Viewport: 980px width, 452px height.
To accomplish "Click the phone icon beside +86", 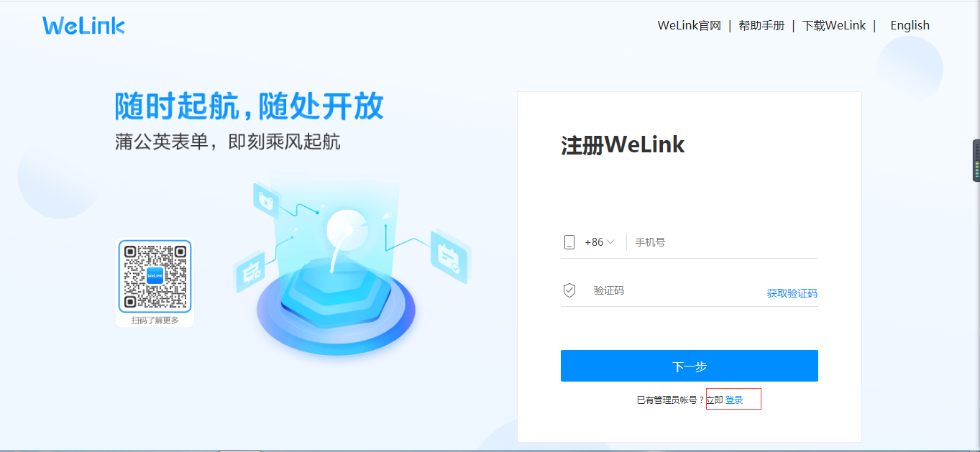I will pyautogui.click(x=569, y=242).
